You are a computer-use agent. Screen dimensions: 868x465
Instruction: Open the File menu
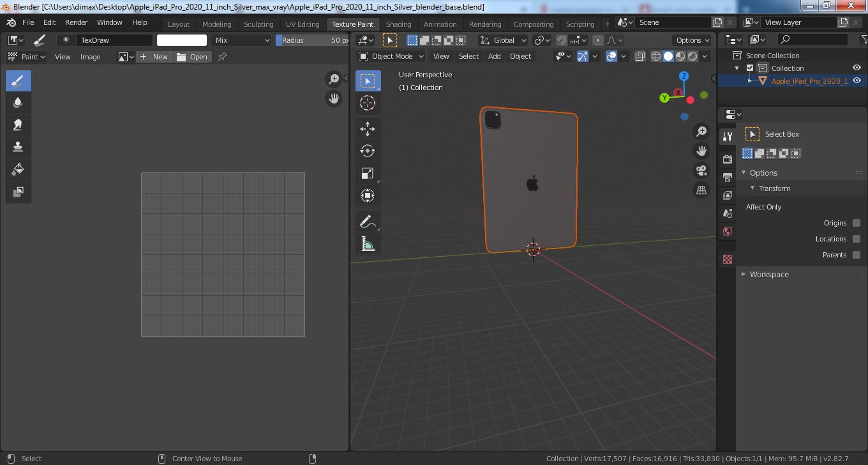click(x=28, y=22)
